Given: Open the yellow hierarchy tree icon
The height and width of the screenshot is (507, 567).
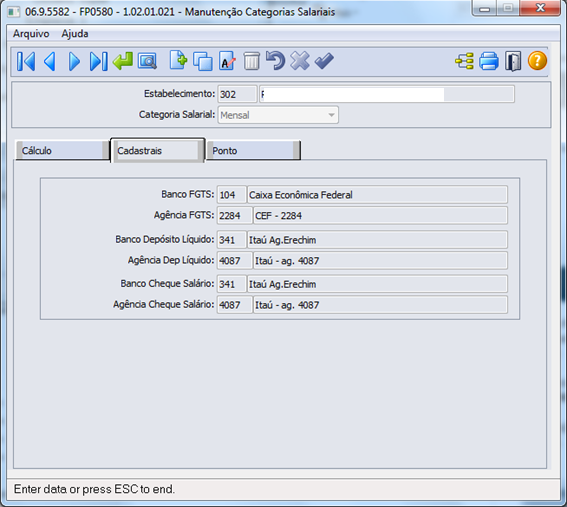Looking at the screenshot, I should pyautogui.click(x=464, y=61).
